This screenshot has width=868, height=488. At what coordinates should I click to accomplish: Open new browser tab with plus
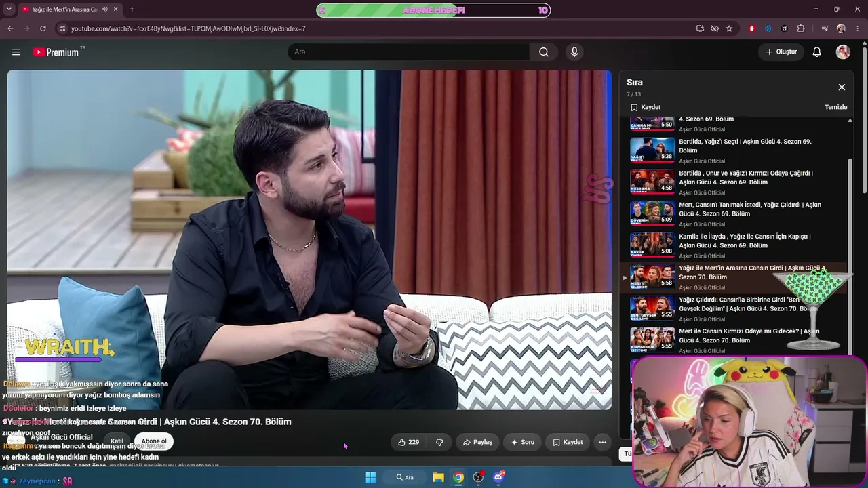[x=132, y=9]
